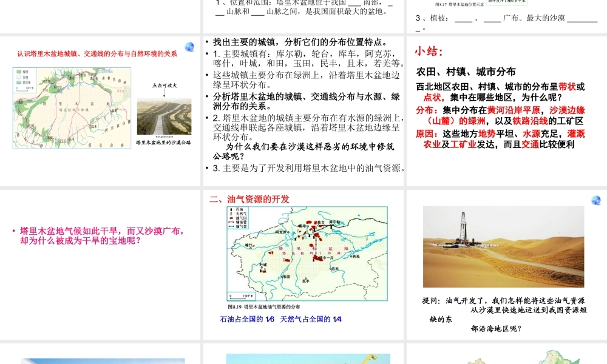Click the globe icon above the oil rig photo
Image resolution: width=607 pixels, height=364 pixels.
pyautogui.click(x=596, y=200)
